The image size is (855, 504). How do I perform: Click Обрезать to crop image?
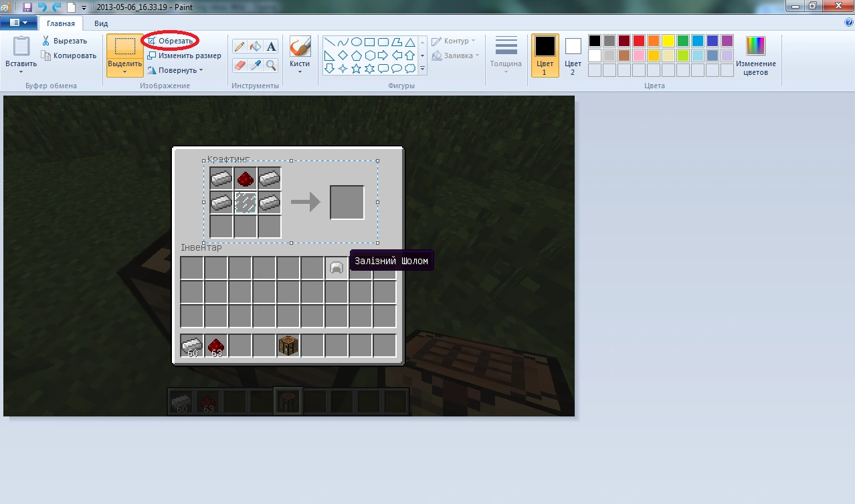coord(171,41)
